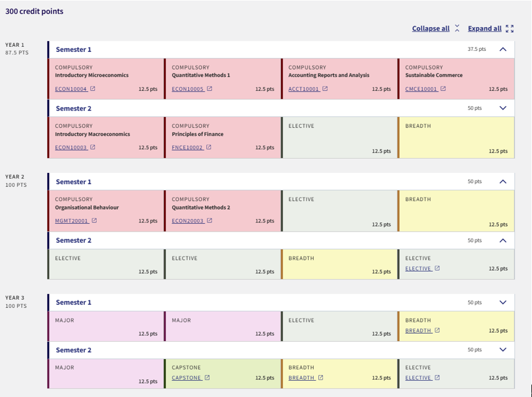Collapse Year 1 Semester 1 chevron
This screenshot has width=532, height=397.
503,49
